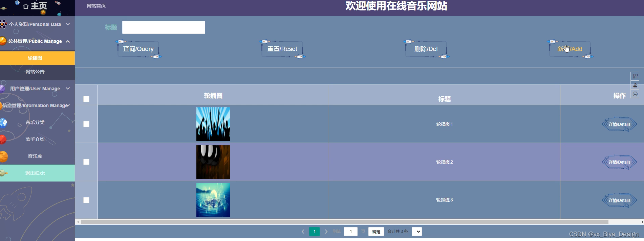This screenshot has width=644, height=241.
Task: Collapse the 公共管理/Public Manage menu
Action: 37,41
